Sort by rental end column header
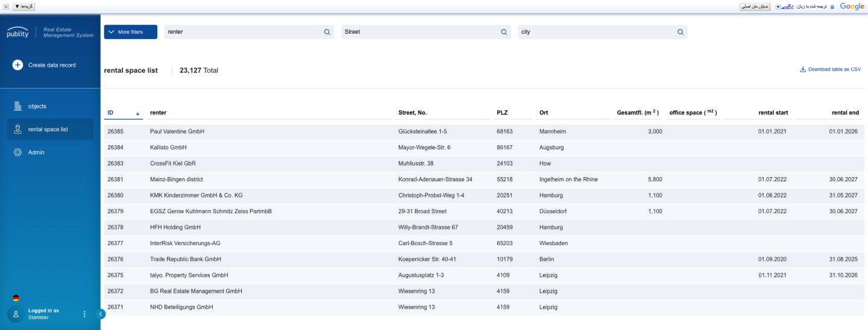Screen dimensions: 868x330 coord(845,113)
